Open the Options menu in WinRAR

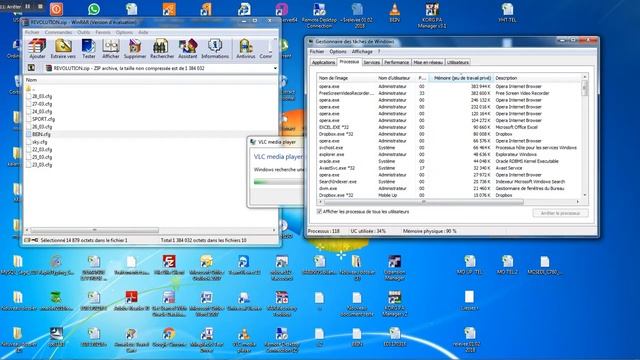tap(124, 32)
